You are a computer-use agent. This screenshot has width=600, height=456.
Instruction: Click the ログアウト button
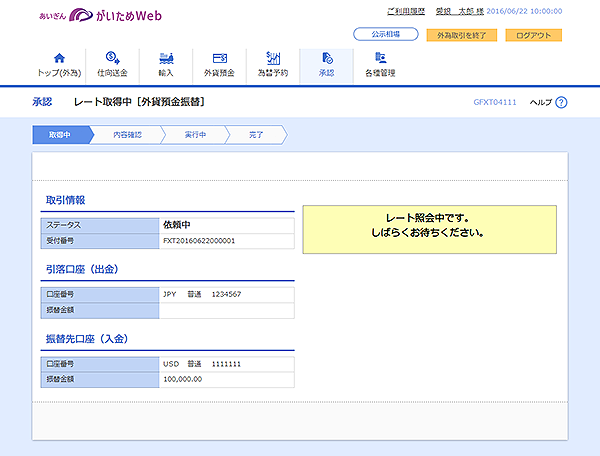click(533, 35)
